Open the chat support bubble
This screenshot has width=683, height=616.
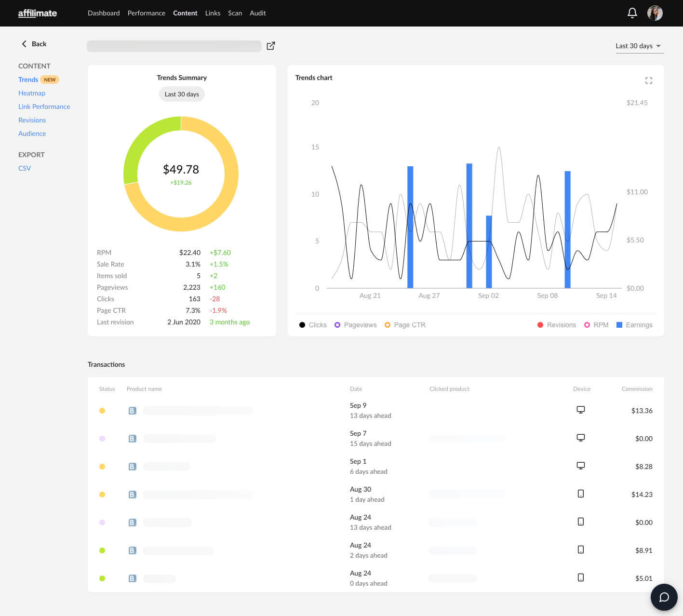(x=664, y=597)
